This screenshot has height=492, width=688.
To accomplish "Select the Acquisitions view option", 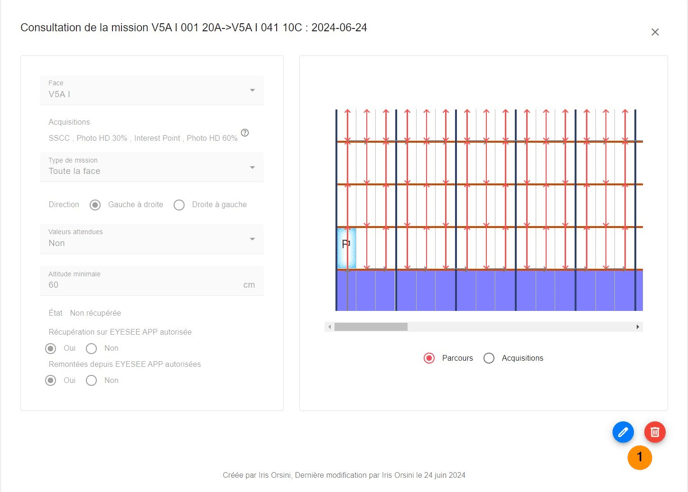I will tap(489, 358).
